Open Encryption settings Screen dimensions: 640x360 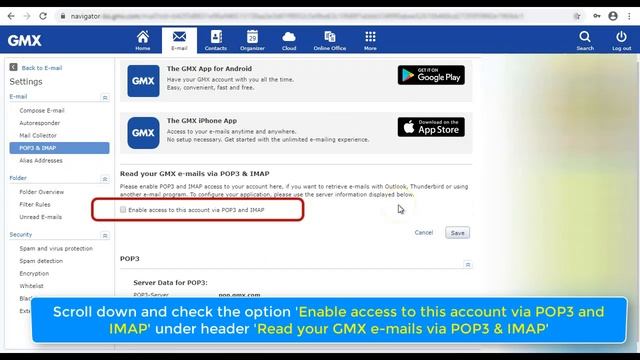point(34,273)
